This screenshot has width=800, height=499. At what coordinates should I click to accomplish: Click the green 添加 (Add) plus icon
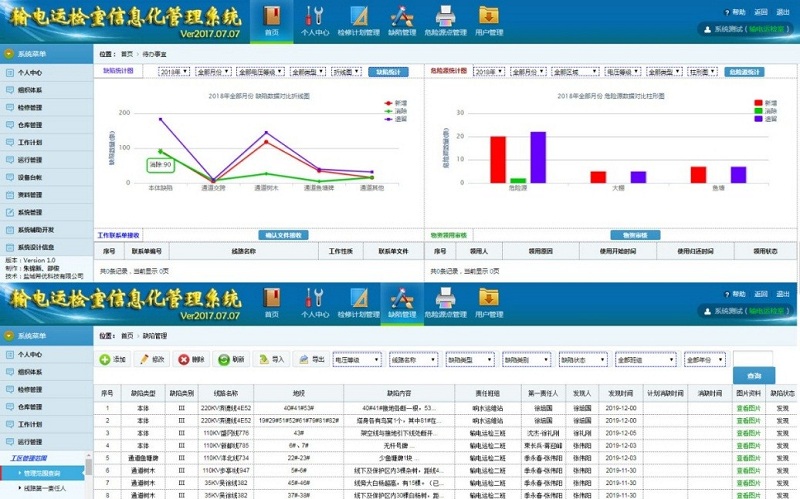(105, 359)
